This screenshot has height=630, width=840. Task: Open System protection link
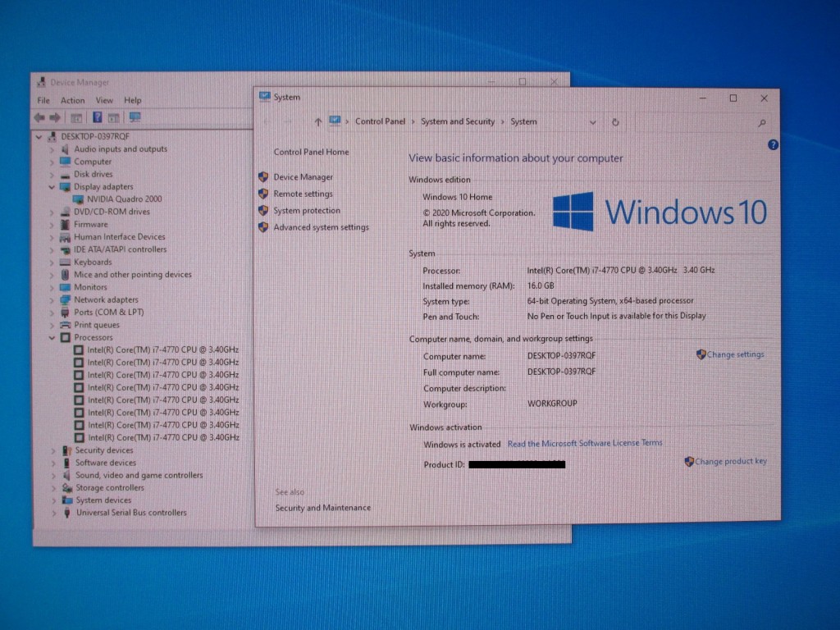pos(307,211)
